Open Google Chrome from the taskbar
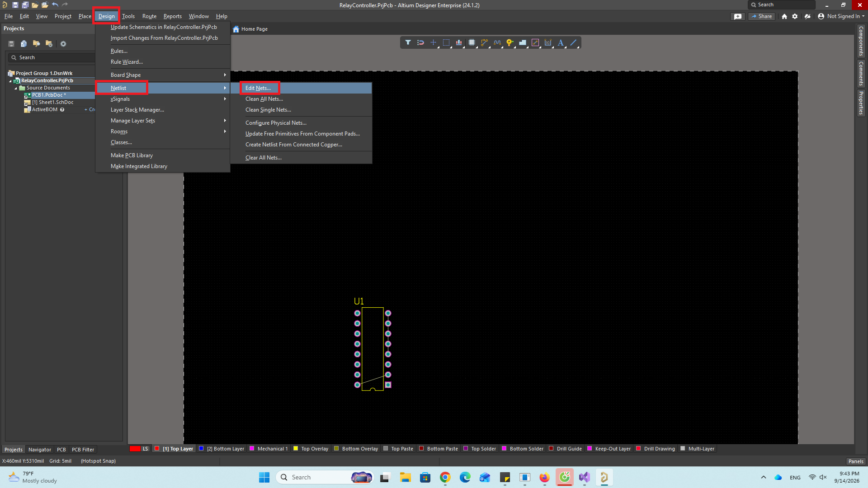This screenshot has height=488, width=868. click(x=445, y=477)
